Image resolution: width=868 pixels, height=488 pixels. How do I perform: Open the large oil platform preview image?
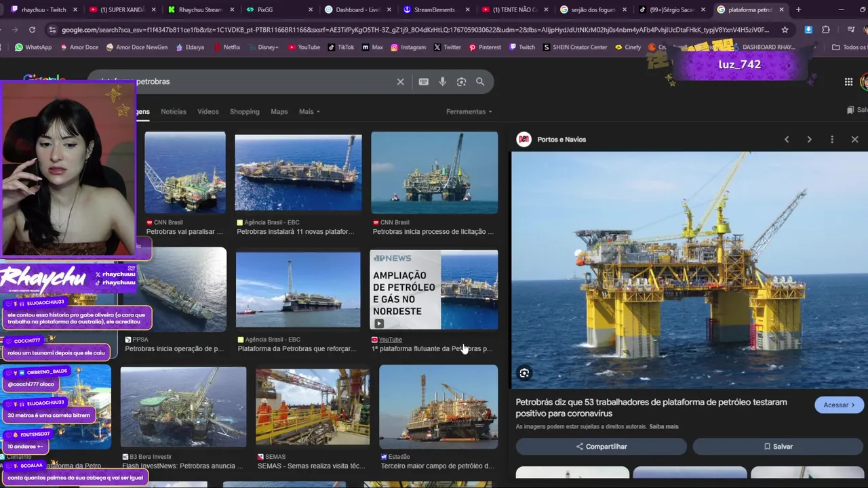(689, 270)
